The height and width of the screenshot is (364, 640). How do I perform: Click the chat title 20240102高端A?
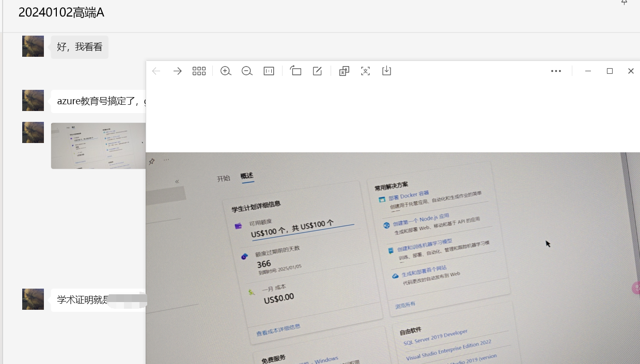pos(61,13)
